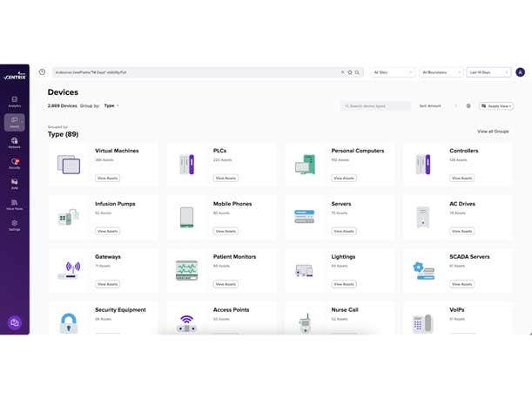Change the Group by Type selector

point(111,105)
